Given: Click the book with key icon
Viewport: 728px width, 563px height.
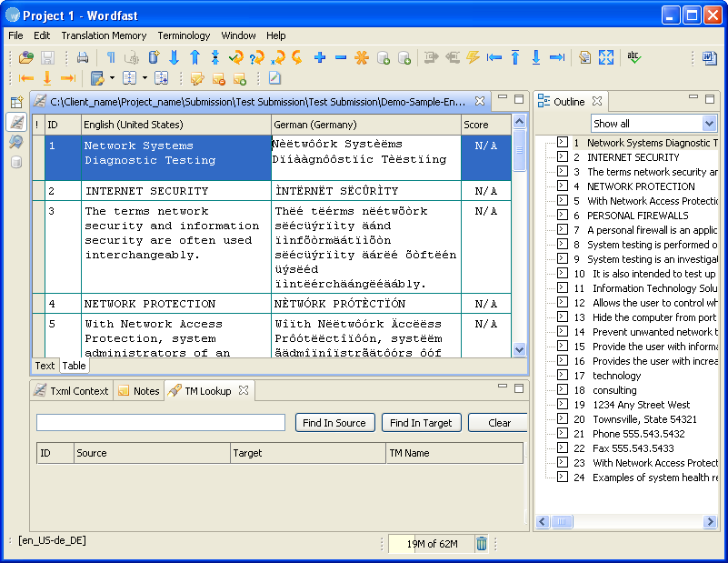Looking at the screenshot, I should point(97,78).
